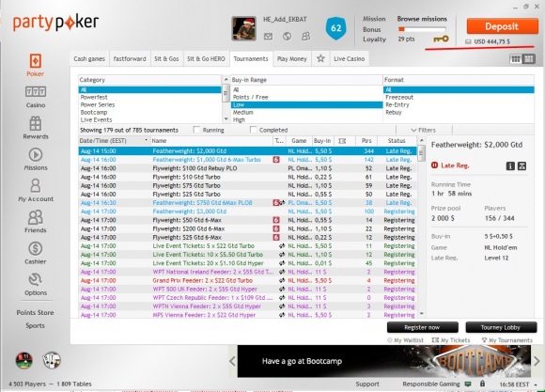Click Category list scroll down arrow
This screenshot has width=545, height=392.
click(x=226, y=119)
